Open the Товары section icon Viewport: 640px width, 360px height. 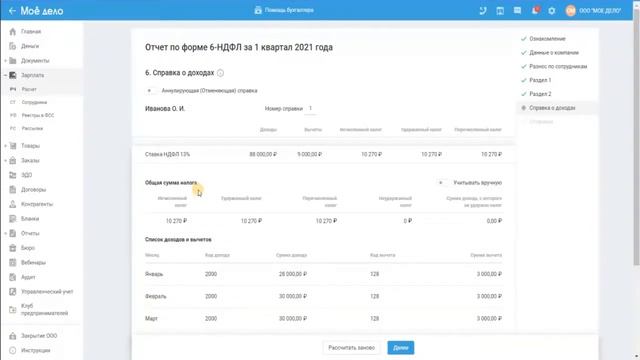(x=13, y=146)
